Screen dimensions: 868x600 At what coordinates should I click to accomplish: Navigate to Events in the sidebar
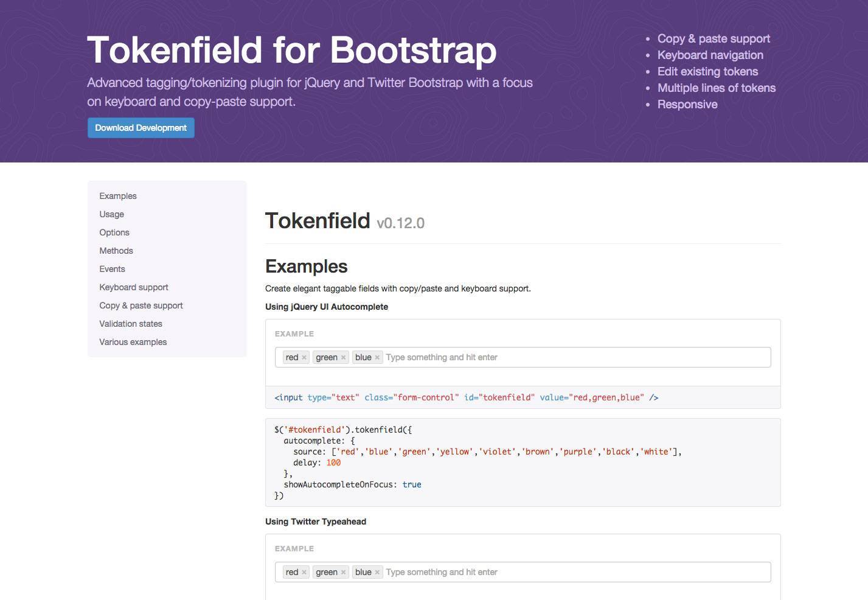pyautogui.click(x=113, y=269)
